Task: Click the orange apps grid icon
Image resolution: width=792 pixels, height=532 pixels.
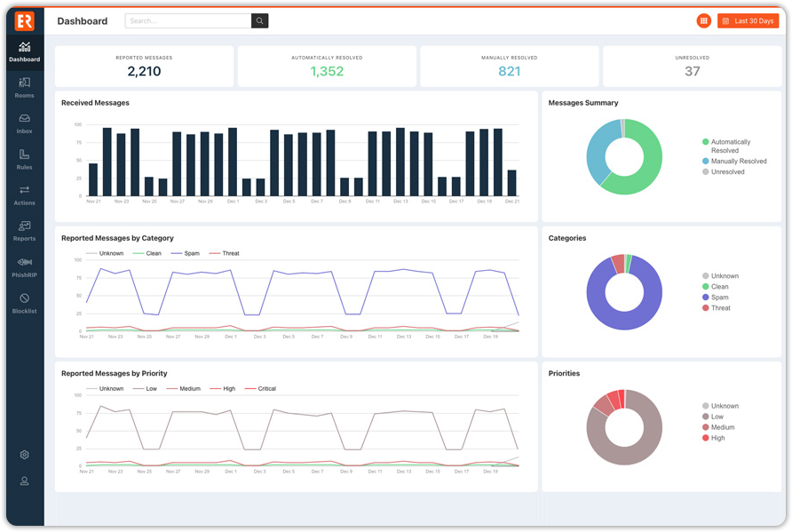Action: (x=704, y=20)
